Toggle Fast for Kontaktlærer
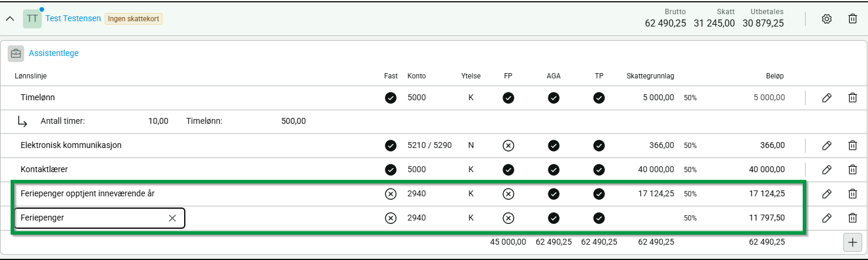The width and height of the screenshot is (868, 260). (390, 170)
